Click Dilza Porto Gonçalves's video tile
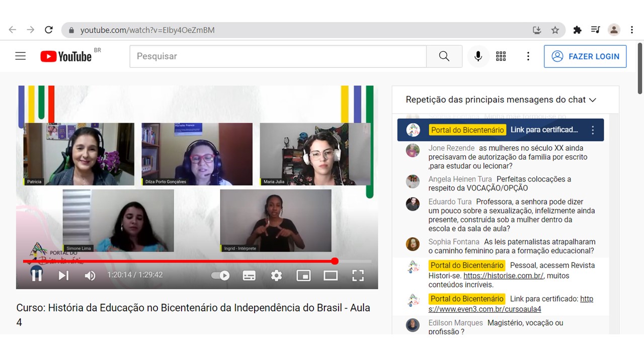Image resolution: width=644 pixels, height=362 pixels. tap(197, 154)
